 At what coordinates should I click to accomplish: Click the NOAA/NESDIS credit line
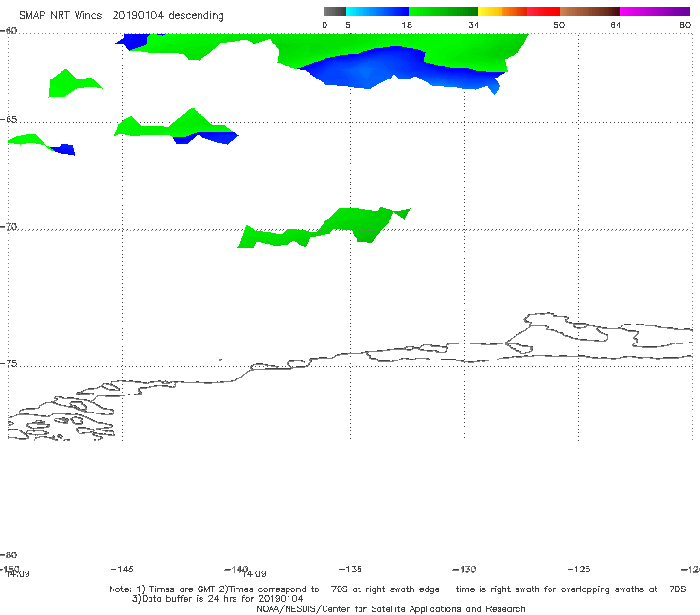[x=391, y=608]
